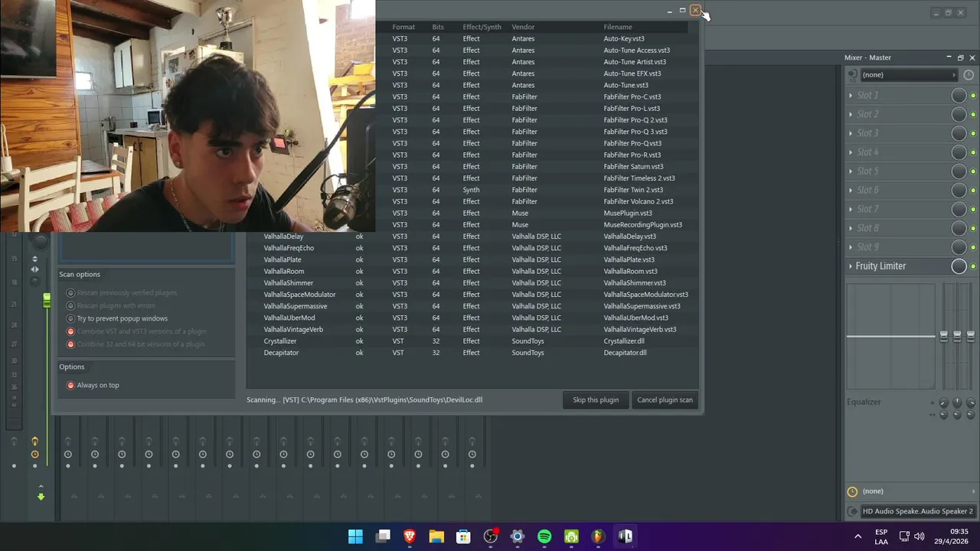This screenshot has width=980, height=551.
Task: Toggle Rescan plugins with errors option
Action: pos(70,305)
